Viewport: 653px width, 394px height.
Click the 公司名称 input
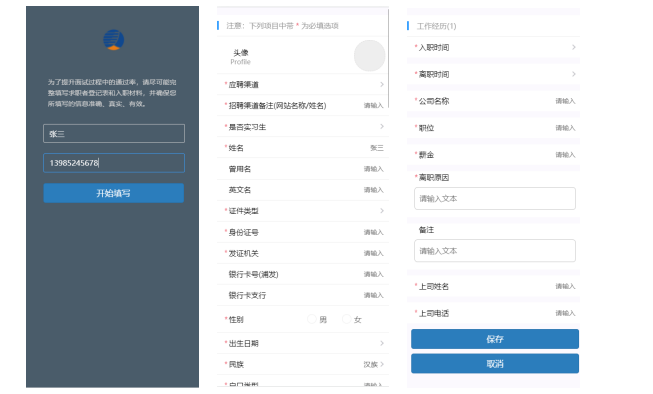pyautogui.click(x=565, y=101)
